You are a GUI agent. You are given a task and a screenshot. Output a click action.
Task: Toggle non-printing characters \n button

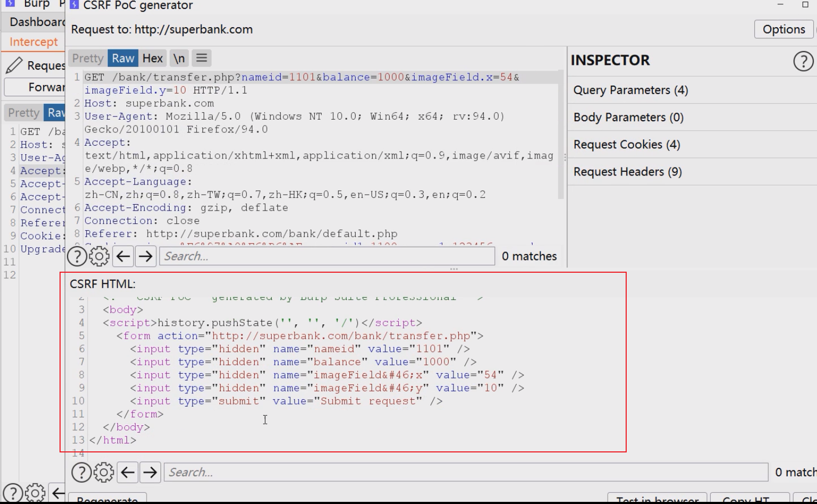[179, 58]
